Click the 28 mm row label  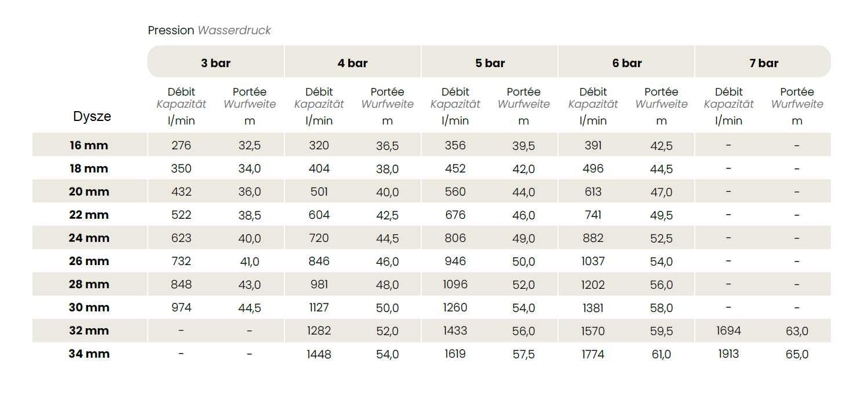pyautogui.click(x=89, y=284)
